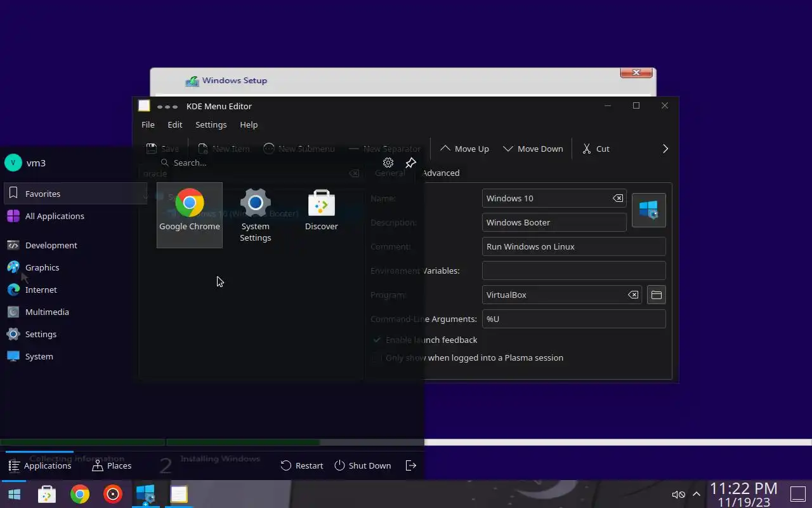This screenshot has height=508, width=812.
Task: Open Google Chrome from the taskbar
Action: coord(80,494)
